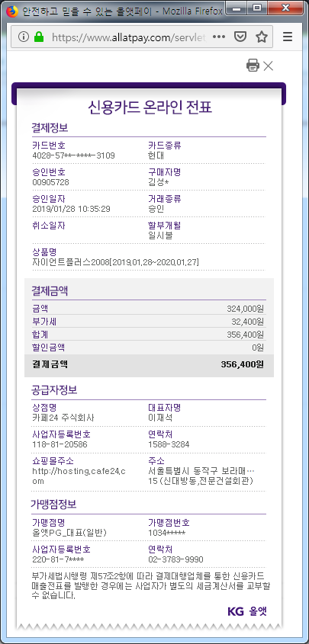Screen dimensions: 309x644
Task: Select card number 4028-57**-****-3109
Action: coord(73,155)
